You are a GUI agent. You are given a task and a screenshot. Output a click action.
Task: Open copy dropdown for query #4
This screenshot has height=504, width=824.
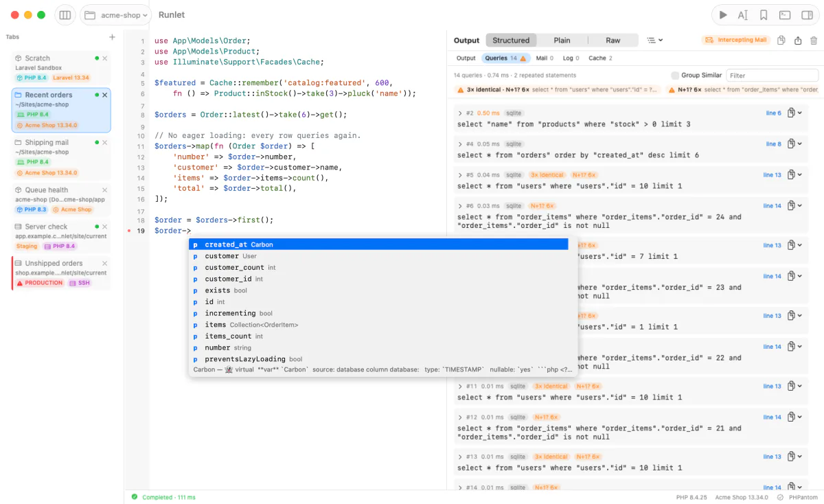point(794,144)
